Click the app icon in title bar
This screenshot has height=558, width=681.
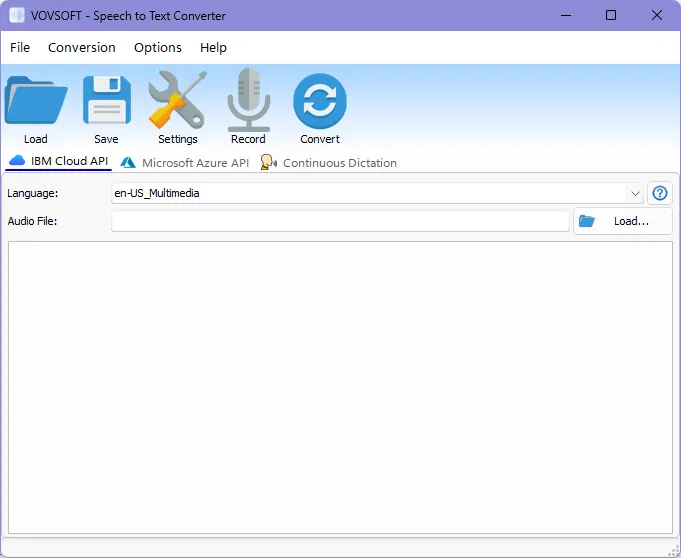tap(17, 15)
